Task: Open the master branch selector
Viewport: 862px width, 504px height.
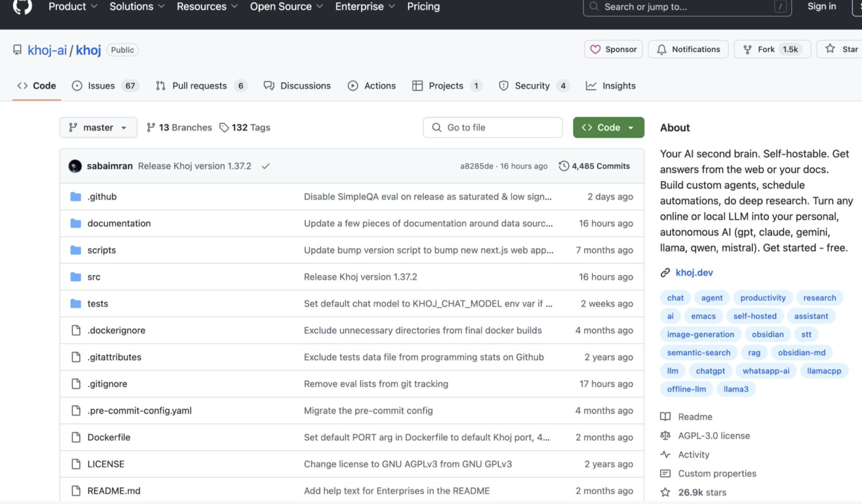Action: tap(98, 127)
